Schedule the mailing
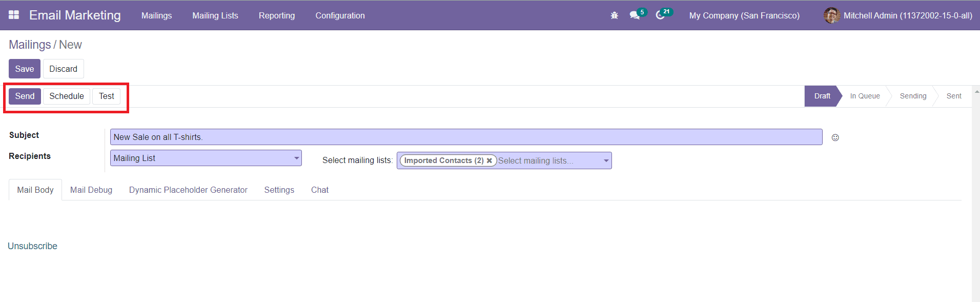This screenshot has width=980, height=302. coord(67,96)
